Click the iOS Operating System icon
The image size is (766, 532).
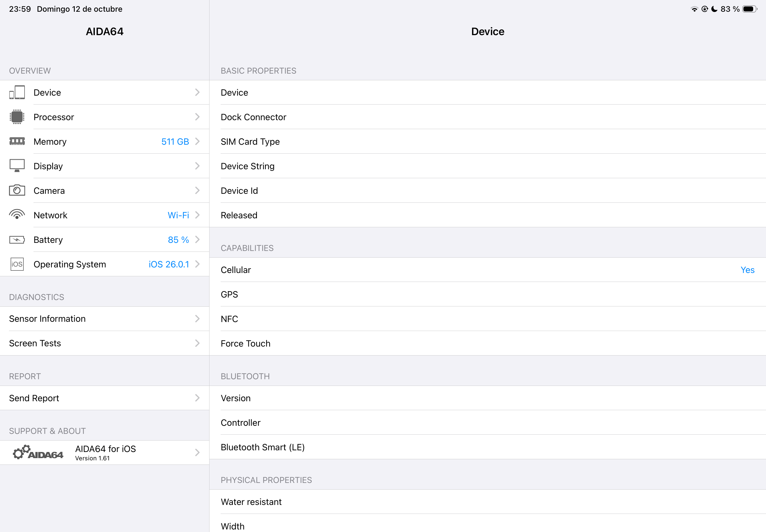pyautogui.click(x=17, y=264)
